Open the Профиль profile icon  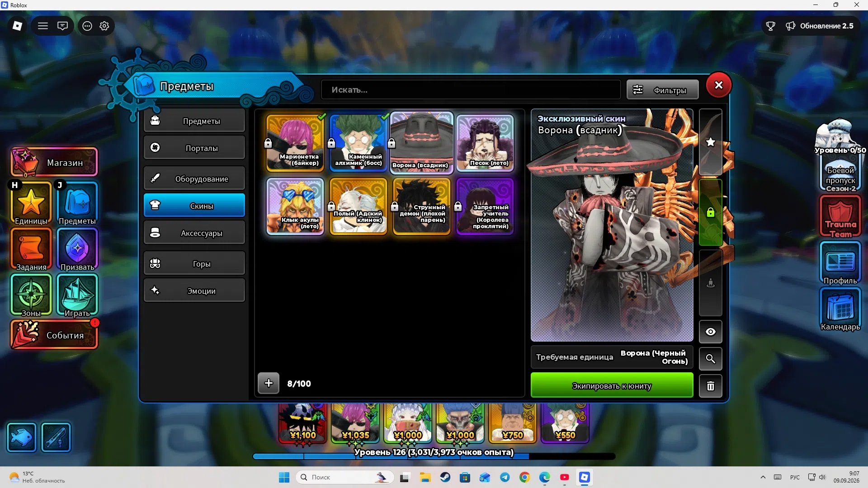coord(840,263)
